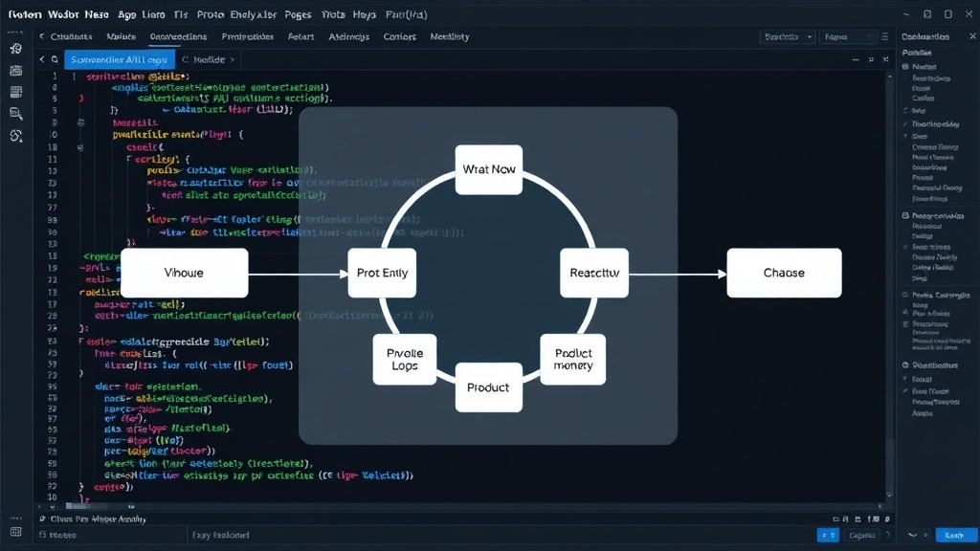980x551 pixels.
Task: Select the blue highlighted editor file tab
Action: [x=120, y=59]
